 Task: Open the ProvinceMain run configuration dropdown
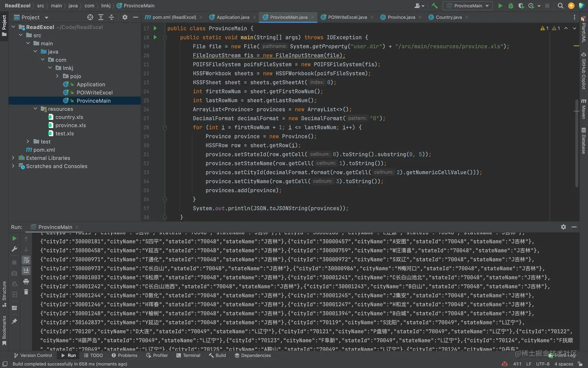tap(468, 6)
